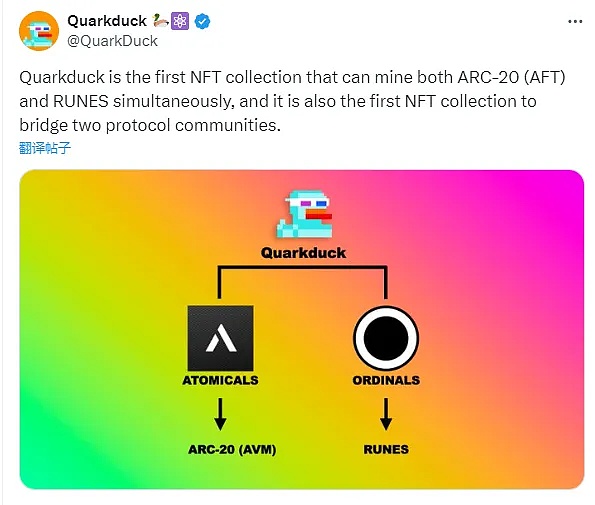Click the down arrow below Atomicals
This screenshot has height=505, width=595.
tap(220, 414)
